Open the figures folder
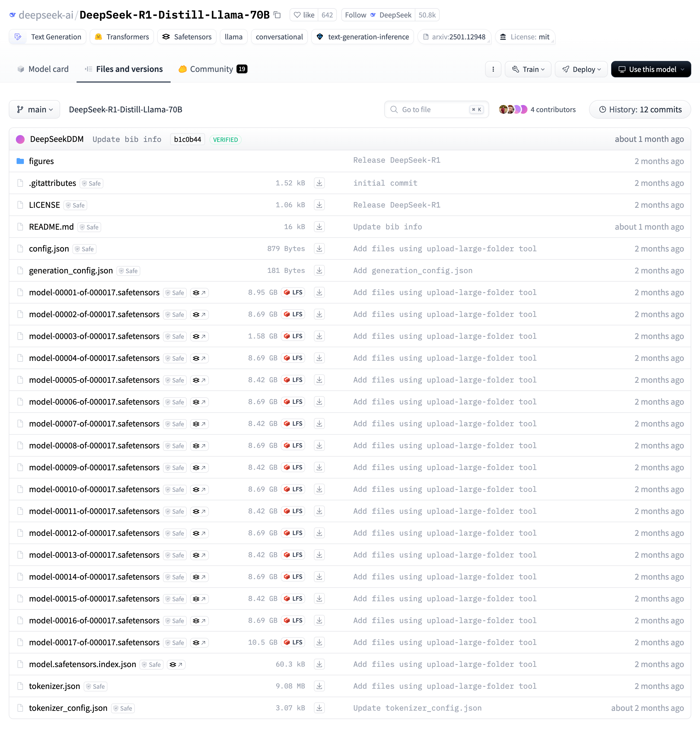 41,161
